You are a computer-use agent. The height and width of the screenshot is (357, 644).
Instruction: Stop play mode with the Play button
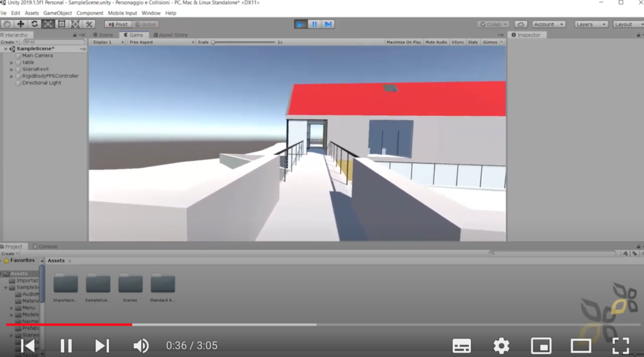click(x=301, y=25)
